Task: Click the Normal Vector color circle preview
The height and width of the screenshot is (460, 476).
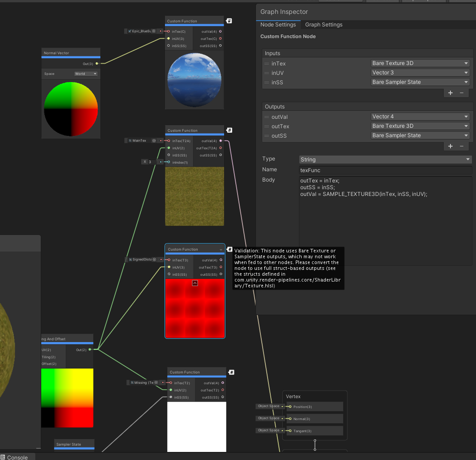Action: (x=71, y=109)
